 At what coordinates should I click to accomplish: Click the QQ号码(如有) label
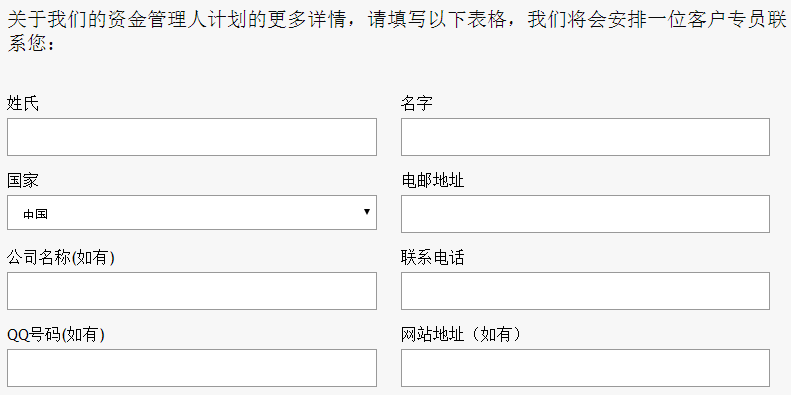coord(56,334)
